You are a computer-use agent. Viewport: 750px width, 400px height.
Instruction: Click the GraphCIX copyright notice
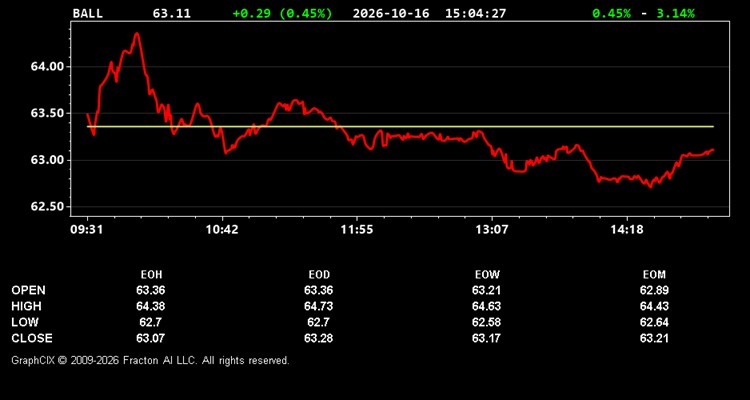[x=150, y=360]
